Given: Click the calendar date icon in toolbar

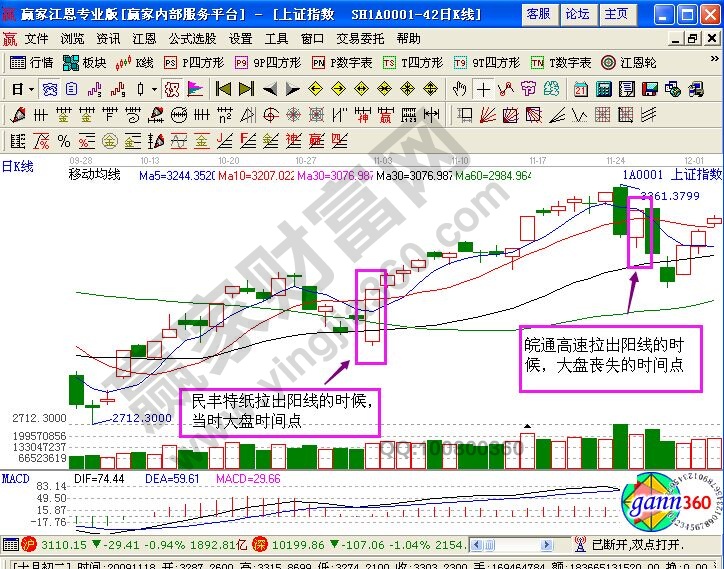Looking at the screenshot, I should pos(581,88).
